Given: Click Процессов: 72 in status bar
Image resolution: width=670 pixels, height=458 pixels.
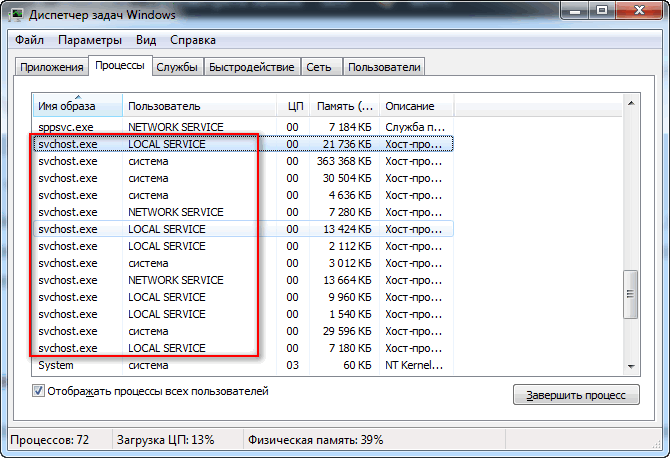Looking at the screenshot, I should (50, 440).
